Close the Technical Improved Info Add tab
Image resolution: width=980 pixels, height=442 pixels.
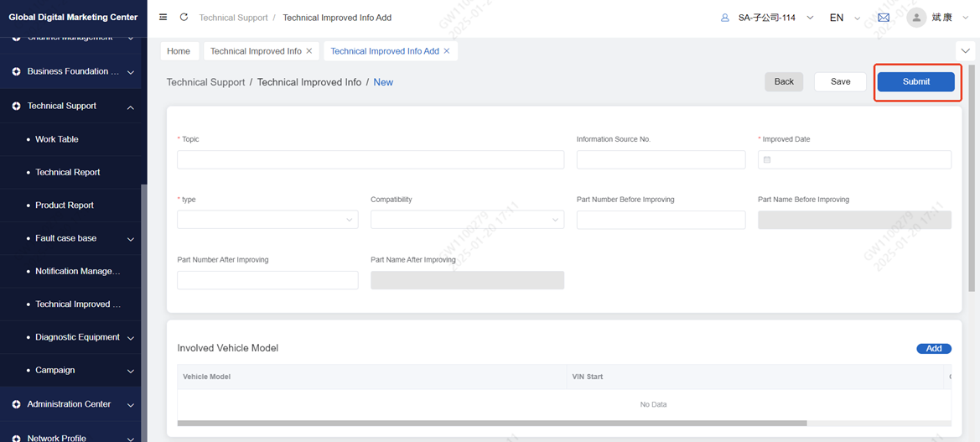tap(447, 51)
